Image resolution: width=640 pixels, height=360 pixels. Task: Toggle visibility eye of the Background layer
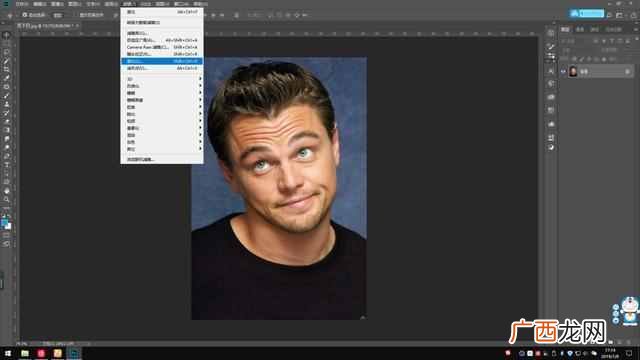[563, 72]
